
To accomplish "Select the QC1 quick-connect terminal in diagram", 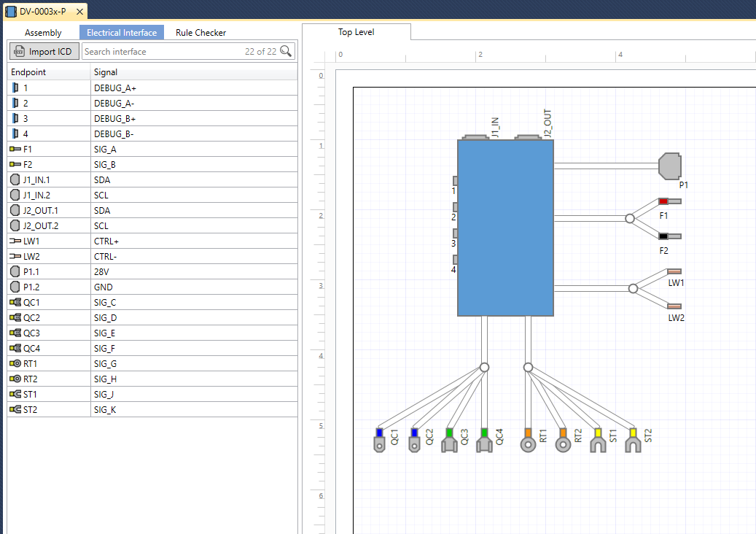I will click(x=379, y=441).
